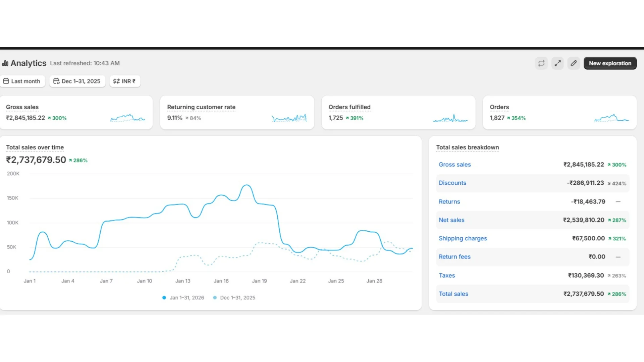644x362 pixels.
Task: Open the Gross sales breakdown link
Action: 454,165
